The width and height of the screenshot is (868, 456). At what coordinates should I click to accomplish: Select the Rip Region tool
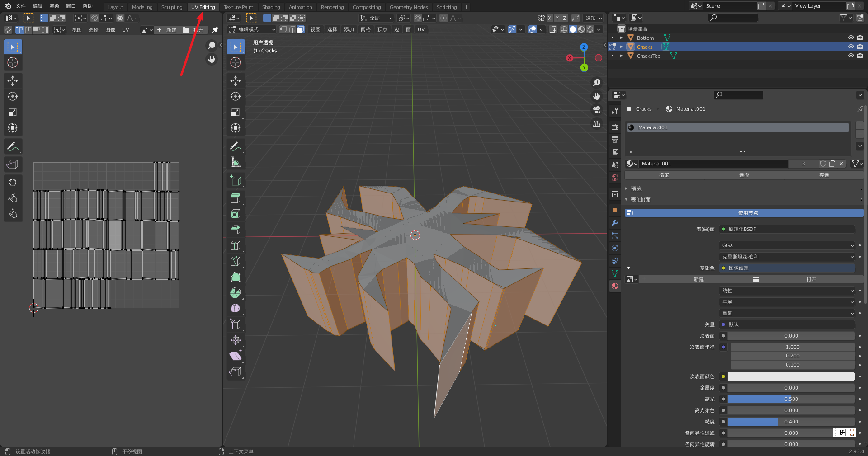[x=236, y=372]
